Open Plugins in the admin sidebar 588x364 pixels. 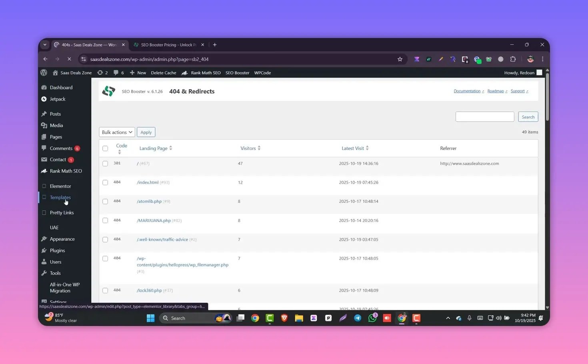coord(57,250)
